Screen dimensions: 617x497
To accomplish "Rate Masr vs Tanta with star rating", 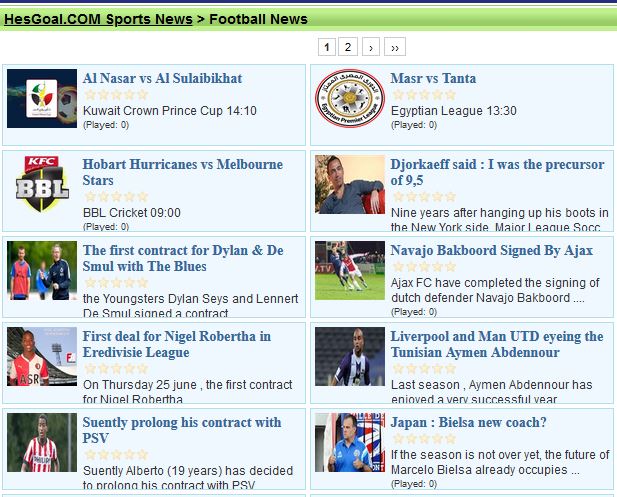I will tap(424, 94).
